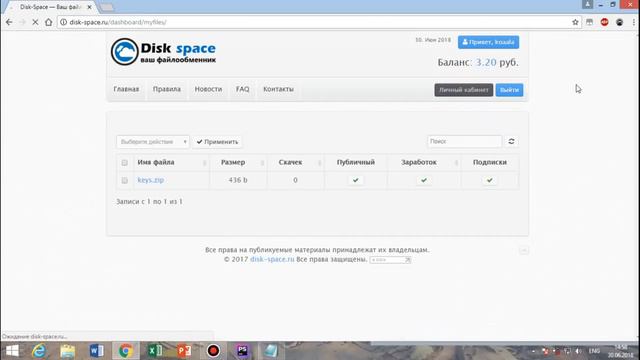
Task: Click the ENG language indicator in tray
Action: [594, 351]
